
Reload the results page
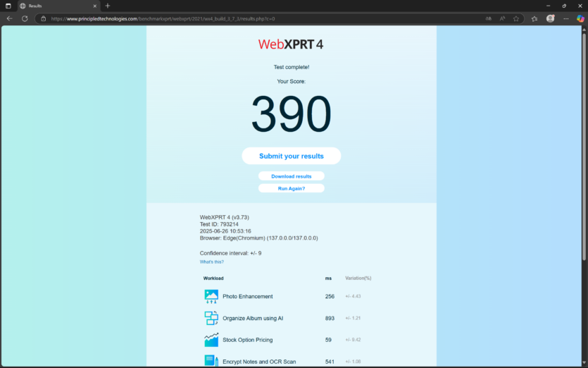[25, 18]
